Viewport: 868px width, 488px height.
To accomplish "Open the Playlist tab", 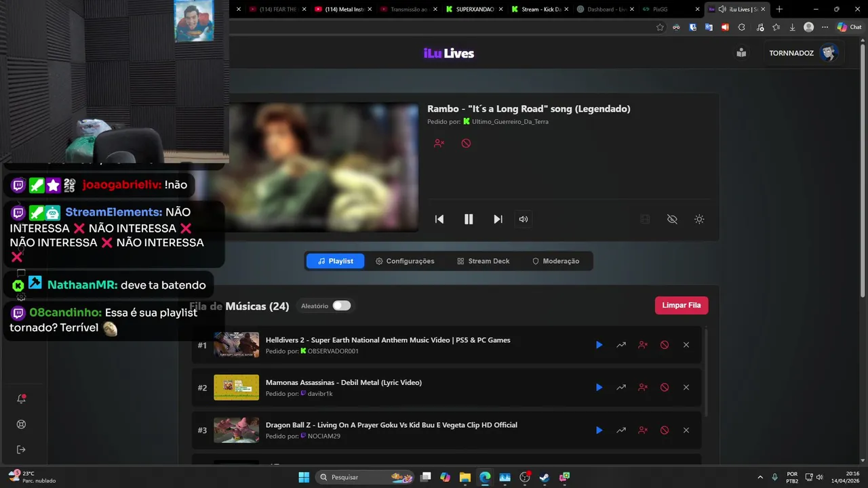I will point(335,261).
